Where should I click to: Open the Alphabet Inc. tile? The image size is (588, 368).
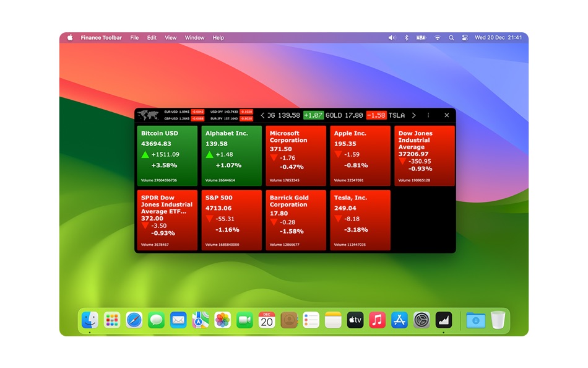(x=231, y=156)
